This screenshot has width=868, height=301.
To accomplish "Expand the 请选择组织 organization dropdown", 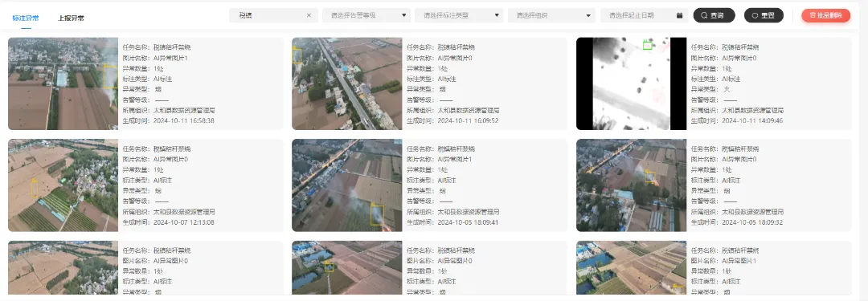I will point(552,15).
